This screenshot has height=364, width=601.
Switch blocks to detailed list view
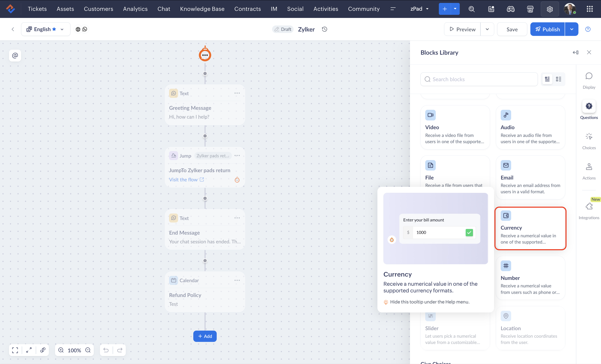coord(547,79)
